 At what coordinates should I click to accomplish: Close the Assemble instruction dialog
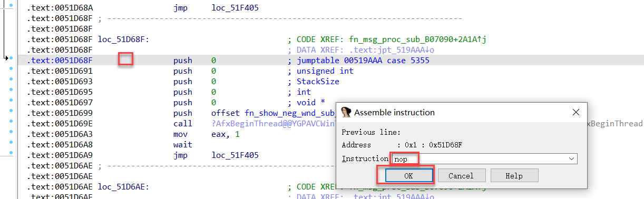(575, 112)
